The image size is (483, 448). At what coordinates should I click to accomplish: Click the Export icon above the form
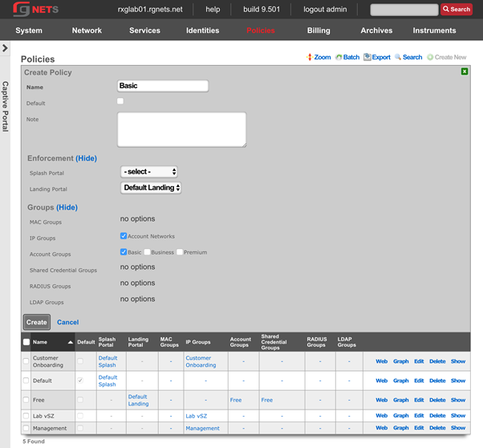click(x=367, y=58)
